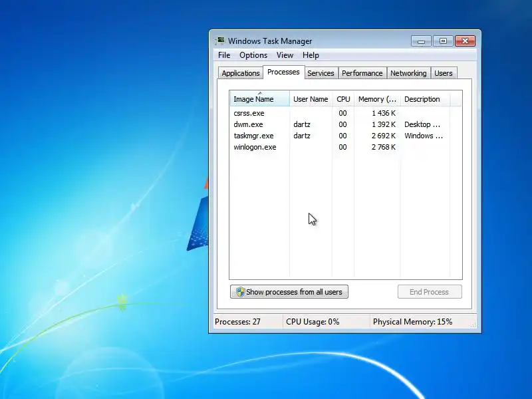The image size is (532, 399).
Task: Open the Help menu
Action: (x=311, y=55)
